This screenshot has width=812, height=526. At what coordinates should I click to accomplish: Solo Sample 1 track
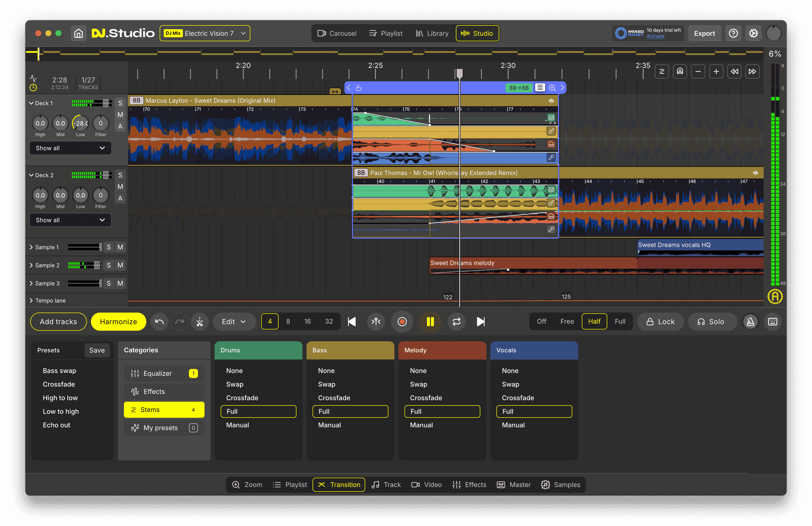click(x=109, y=247)
